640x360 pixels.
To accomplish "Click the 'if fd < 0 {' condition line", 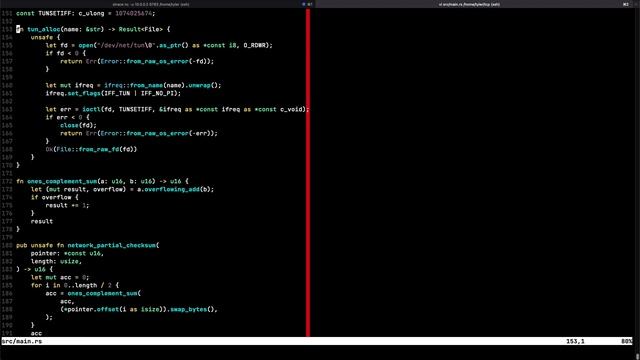I will (66, 53).
